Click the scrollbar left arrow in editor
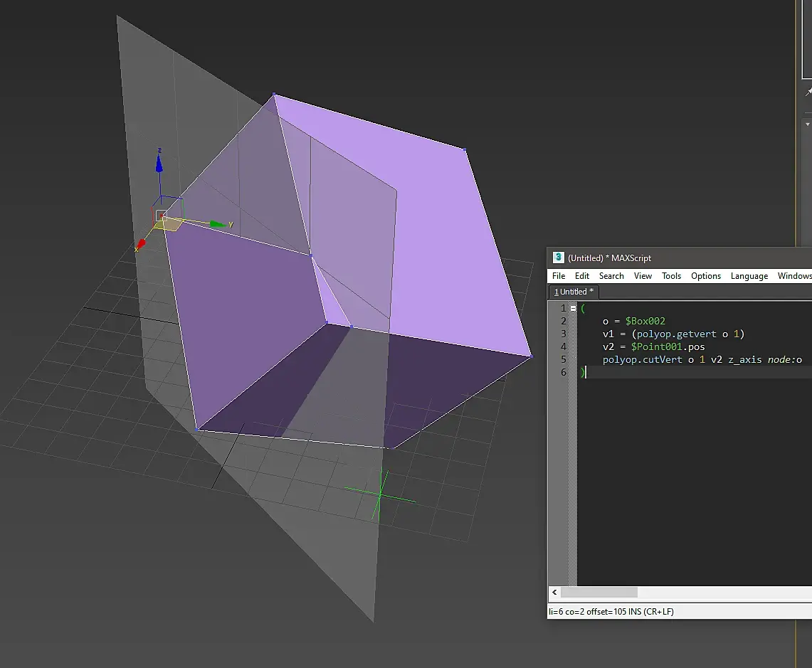Viewport: 812px width, 668px height. [554, 593]
